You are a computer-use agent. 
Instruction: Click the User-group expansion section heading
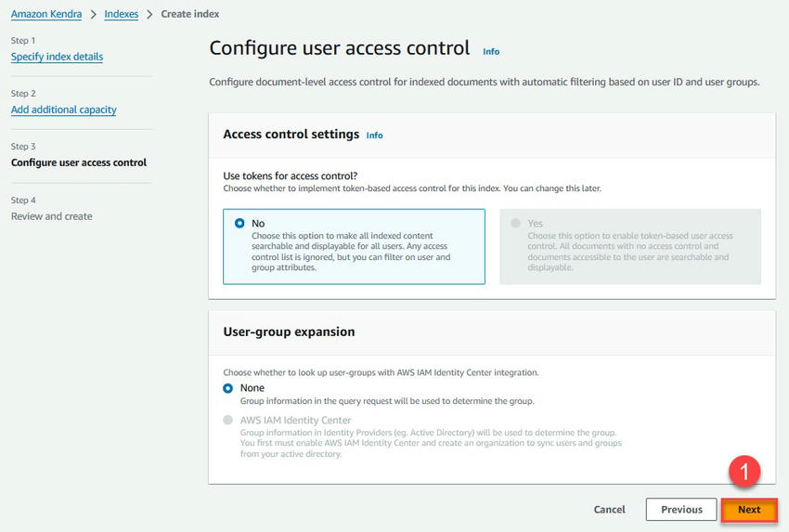coord(289,331)
